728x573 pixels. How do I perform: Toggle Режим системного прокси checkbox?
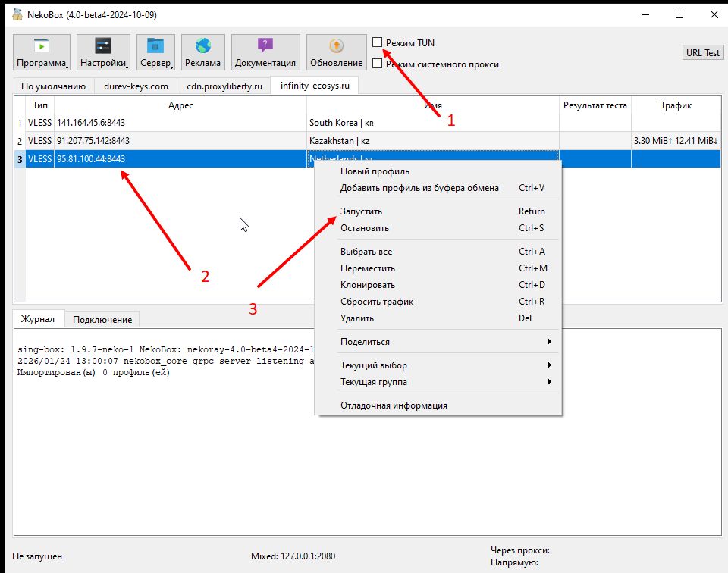click(378, 64)
